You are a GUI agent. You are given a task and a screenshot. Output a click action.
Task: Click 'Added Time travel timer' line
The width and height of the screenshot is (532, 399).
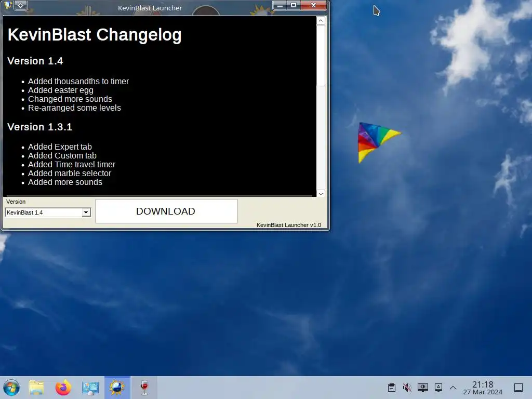click(72, 165)
